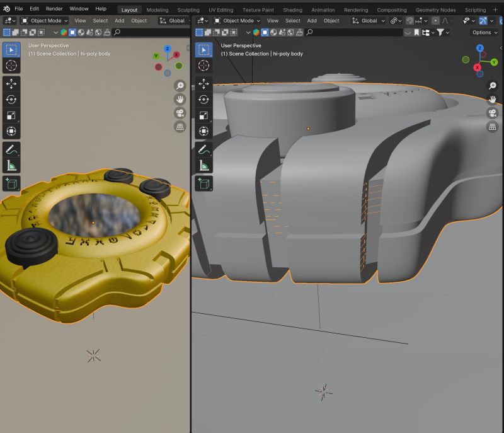504x433 pixels.
Task: Click the Options button in the right viewport
Action: [484, 32]
